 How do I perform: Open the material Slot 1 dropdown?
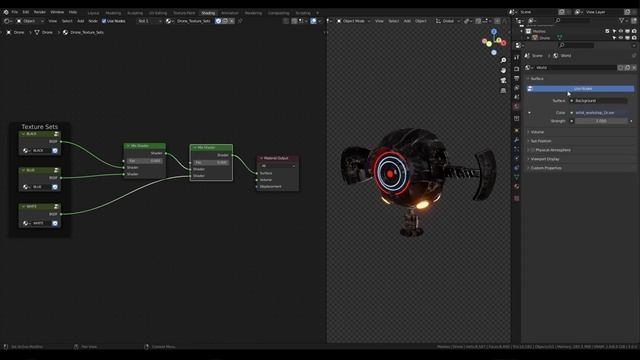click(149, 21)
